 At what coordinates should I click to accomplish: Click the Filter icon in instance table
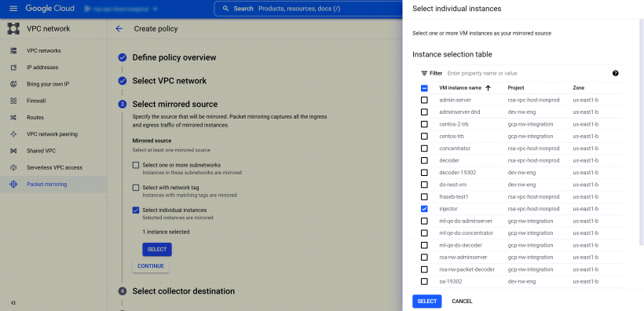pyautogui.click(x=424, y=73)
